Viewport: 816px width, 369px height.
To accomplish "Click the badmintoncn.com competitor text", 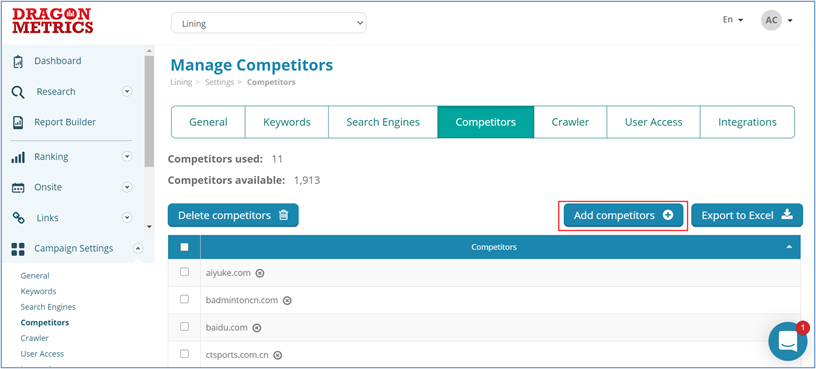I will [242, 300].
